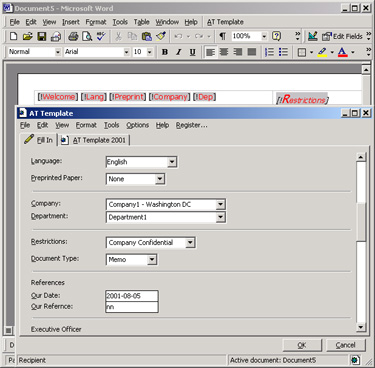Expand the Department dropdown
This screenshot has height=368, width=375.
click(220, 217)
